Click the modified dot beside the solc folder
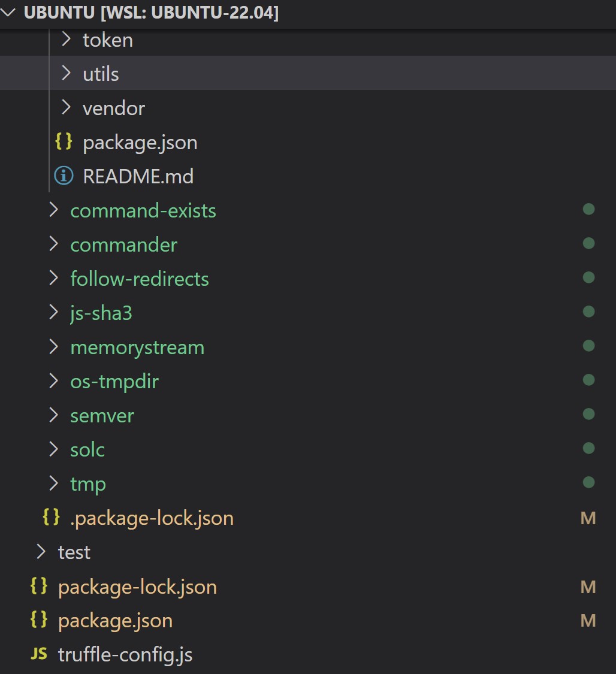 588,449
